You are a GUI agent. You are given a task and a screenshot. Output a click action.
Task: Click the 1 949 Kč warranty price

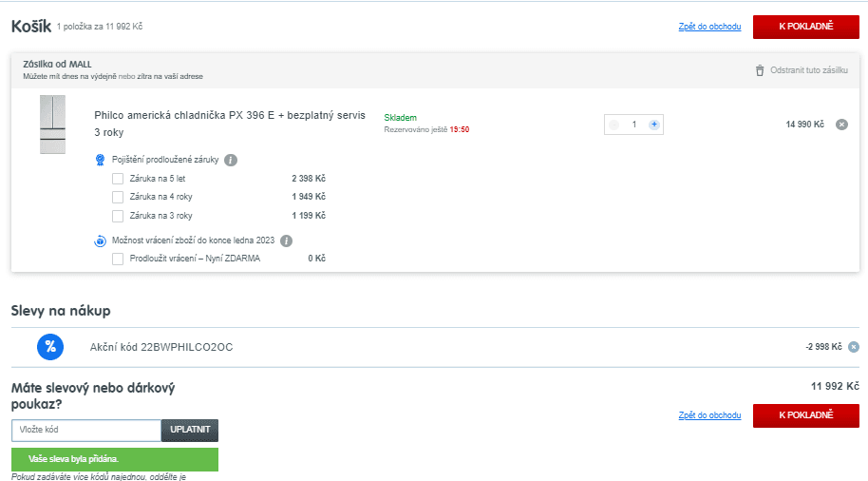(x=309, y=197)
